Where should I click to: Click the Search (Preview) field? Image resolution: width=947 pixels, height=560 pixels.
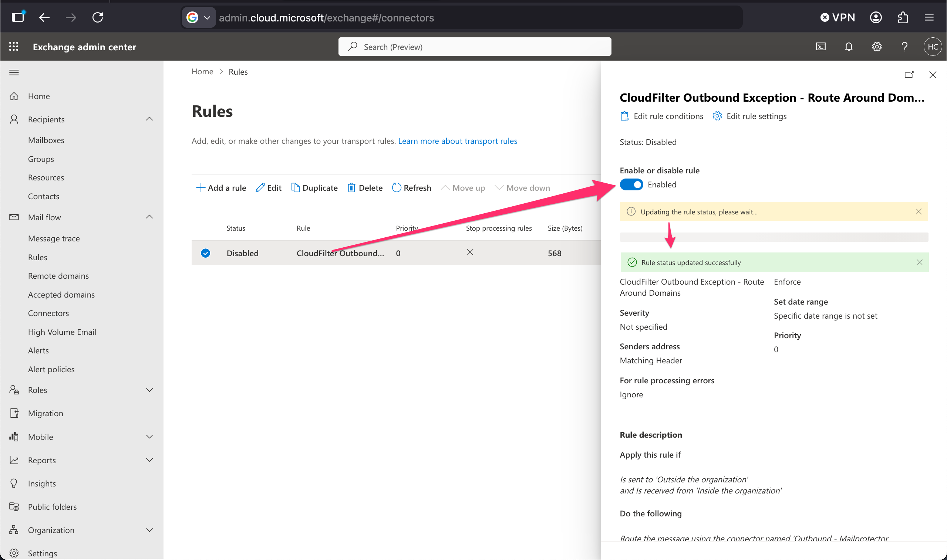[475, 47]
